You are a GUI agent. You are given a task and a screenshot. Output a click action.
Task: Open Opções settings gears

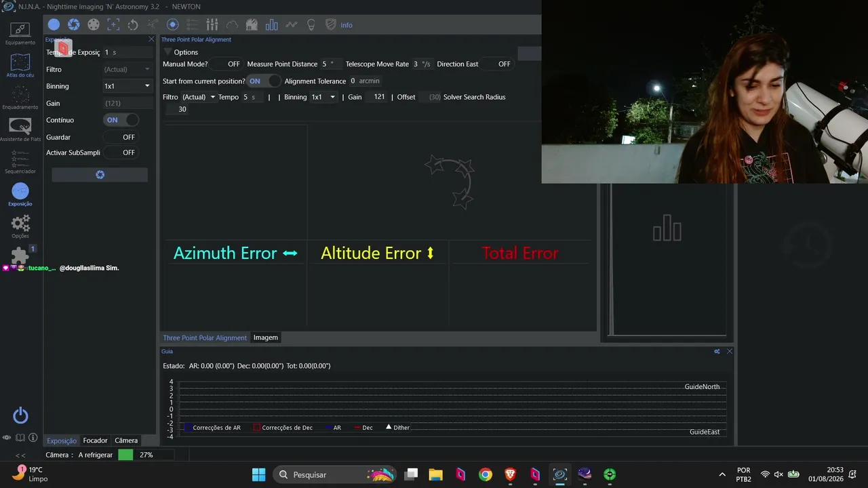20,226
